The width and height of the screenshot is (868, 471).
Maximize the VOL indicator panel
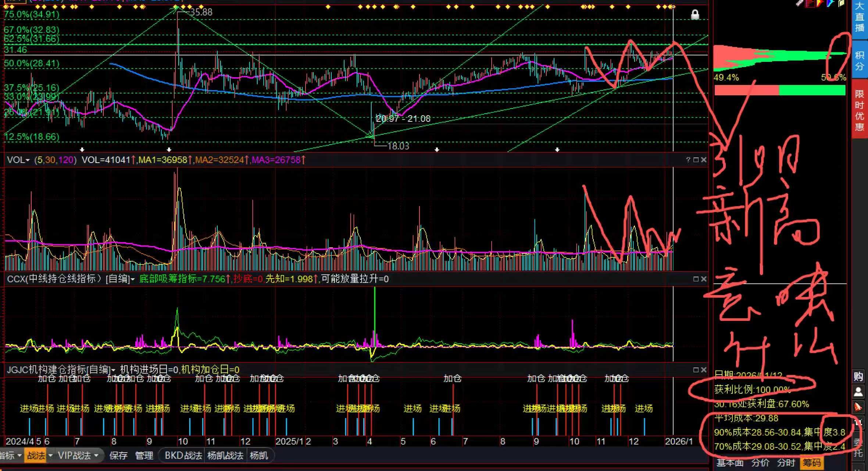point(696,160)
